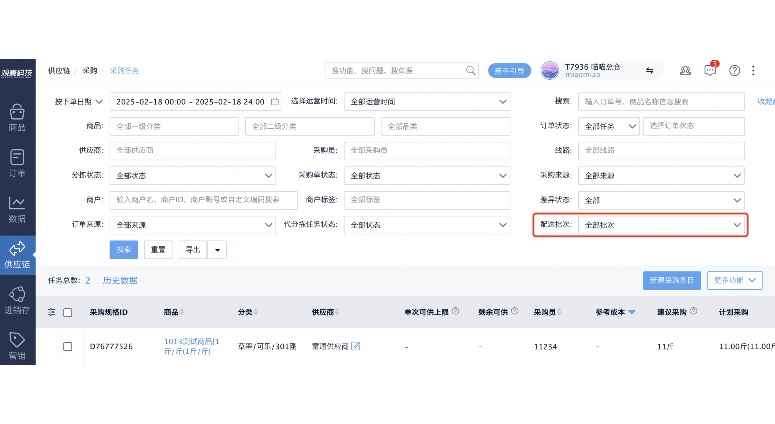Click the user avatar picture in header
This screenshot has height=424, width=775.
click(550, 71)
